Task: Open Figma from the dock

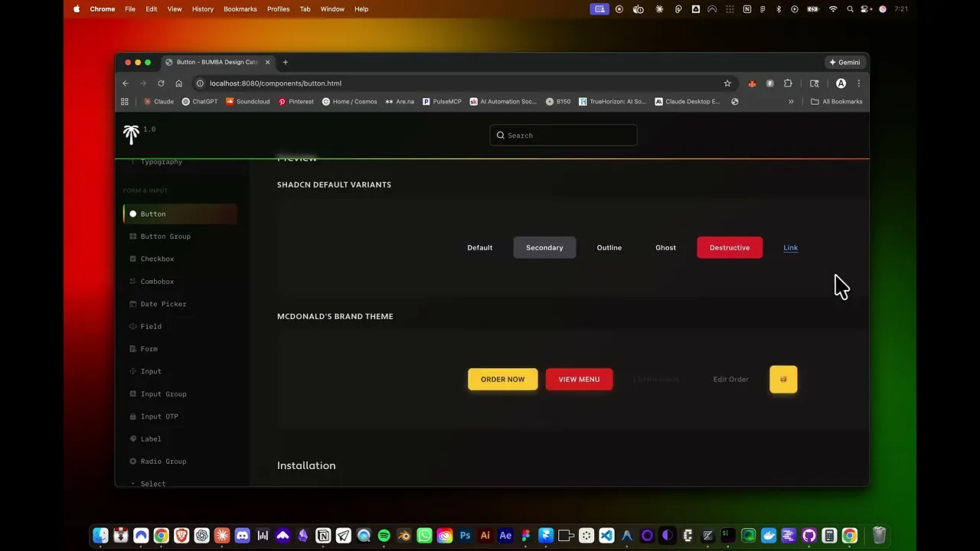Action: (525, 536)
